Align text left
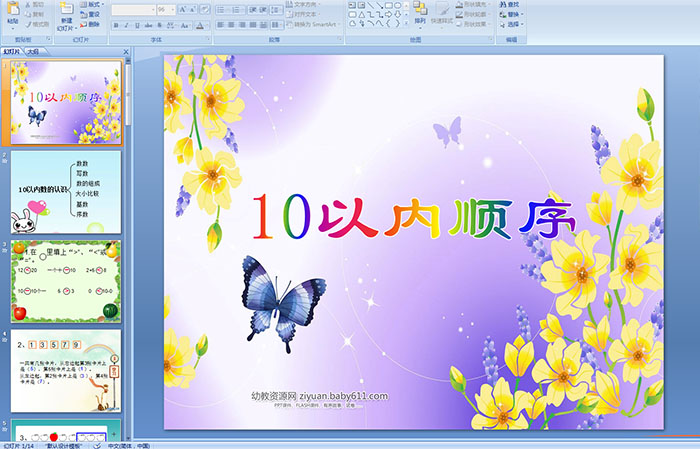The image size is (700, 449). click(x=221, y=25)
